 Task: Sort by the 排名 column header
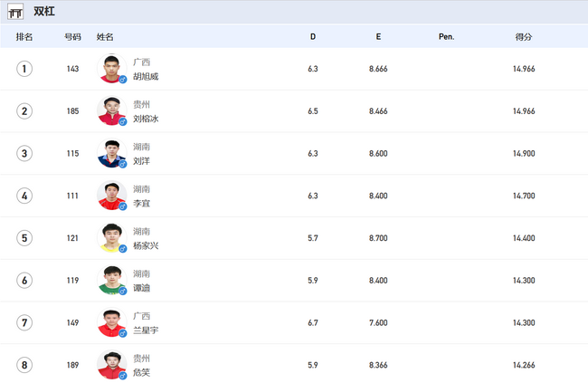(24, 37)
